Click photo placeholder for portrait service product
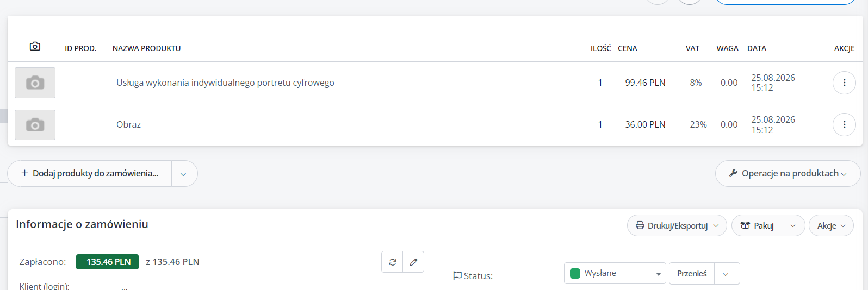This screenshot has height=290, width=868. pyautogui.click(x=35, y=83)
